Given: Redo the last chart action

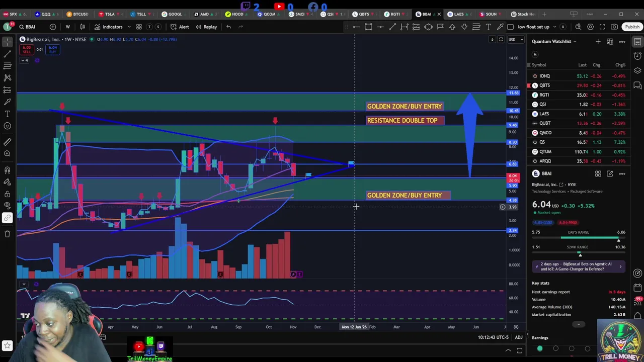Looking at the screenshot, I should click(240, 27).
